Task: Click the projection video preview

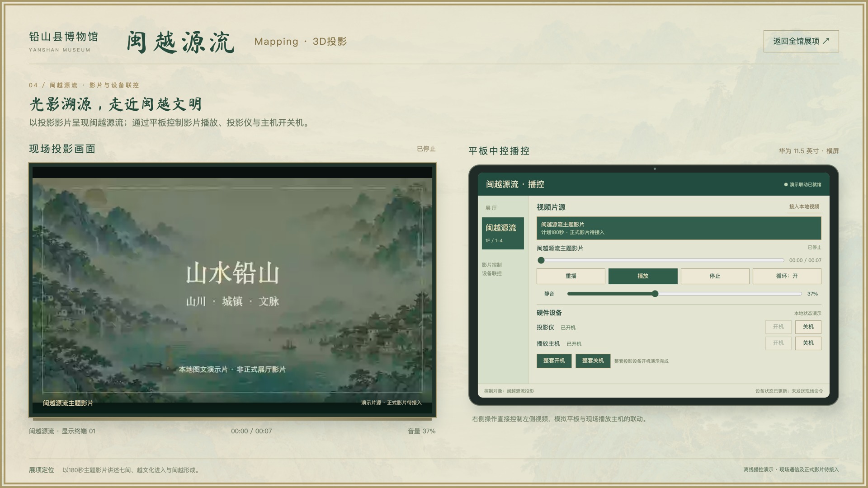Action: coord(232,290)
